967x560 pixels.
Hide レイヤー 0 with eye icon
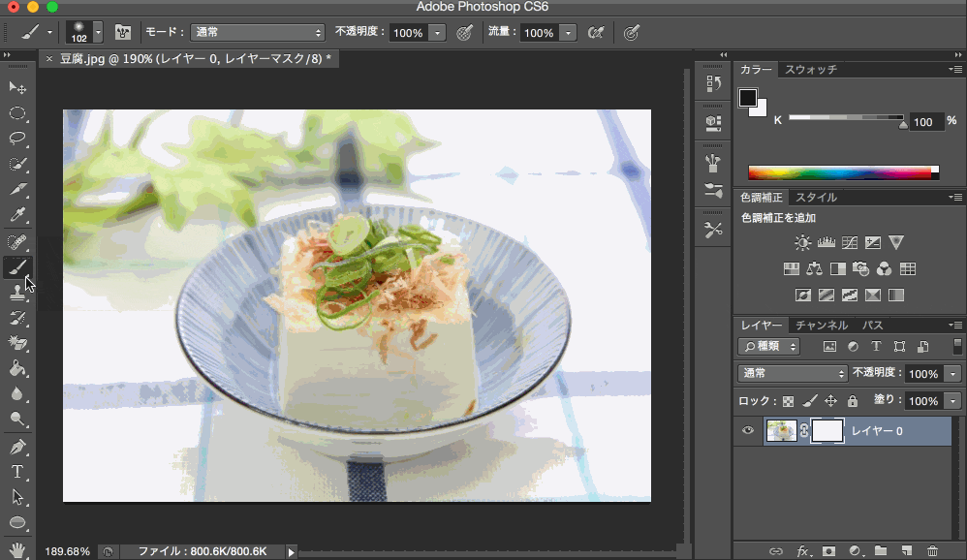[748, 430]
